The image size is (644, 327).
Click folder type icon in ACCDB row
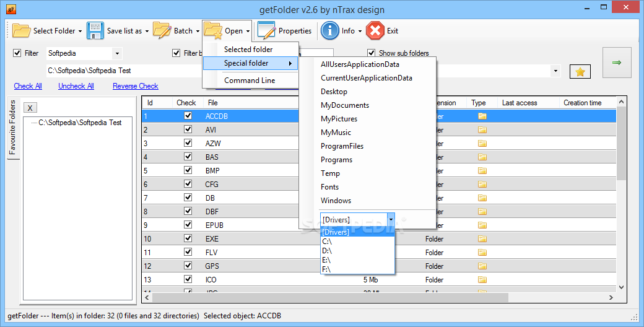click(482, 116)
